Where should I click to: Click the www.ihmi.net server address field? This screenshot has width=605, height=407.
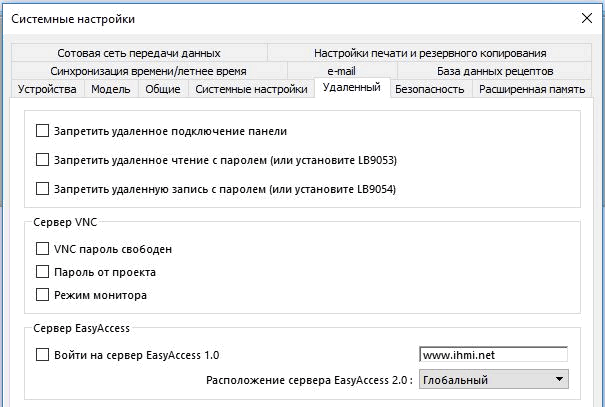tap(493, 355)
